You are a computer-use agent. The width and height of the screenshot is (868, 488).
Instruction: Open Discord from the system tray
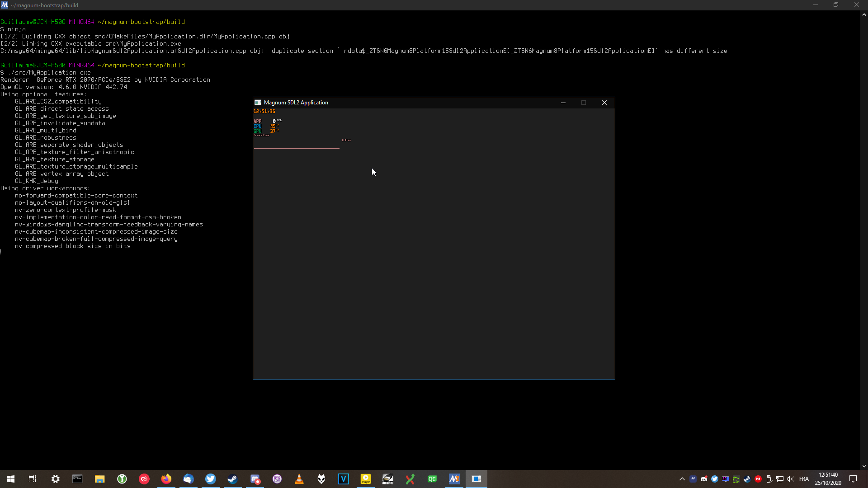(704, 479)
